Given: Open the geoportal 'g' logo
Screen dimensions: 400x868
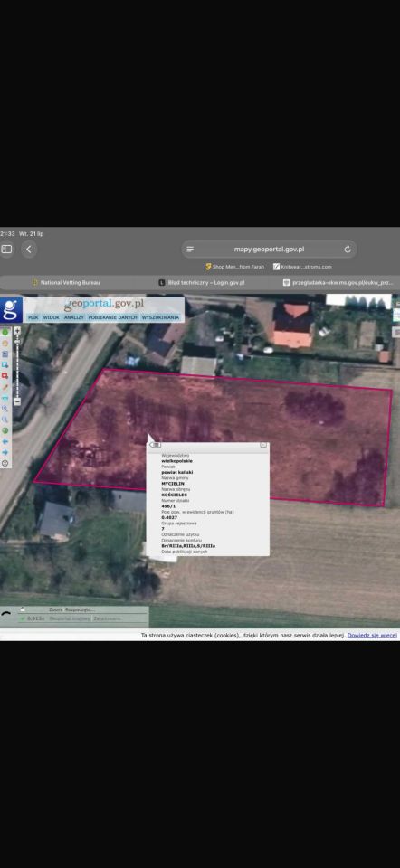Looking at the screenshot, I should coord(11,309).
